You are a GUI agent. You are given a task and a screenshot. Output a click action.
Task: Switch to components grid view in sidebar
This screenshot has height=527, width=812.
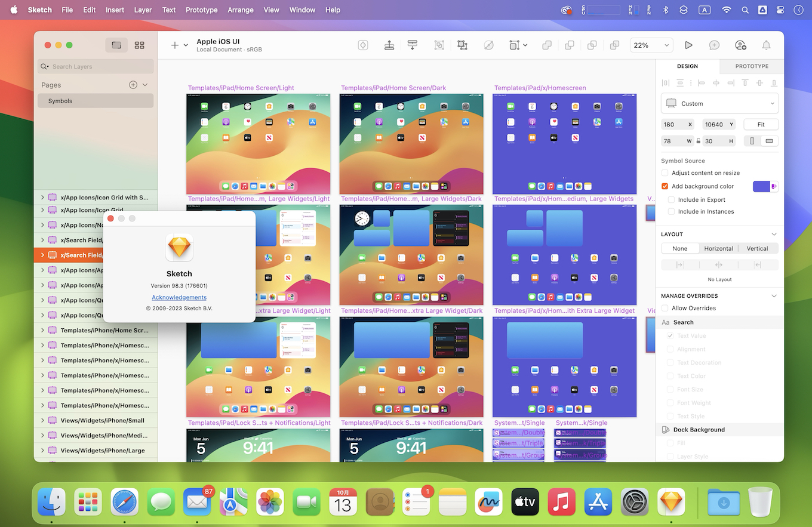[139, 45]
